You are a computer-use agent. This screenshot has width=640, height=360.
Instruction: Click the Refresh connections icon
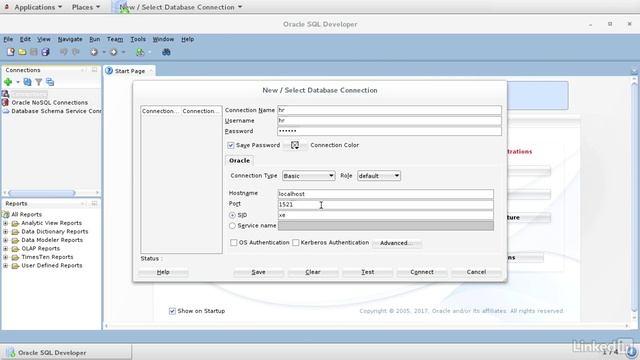[x=27, y=82]
